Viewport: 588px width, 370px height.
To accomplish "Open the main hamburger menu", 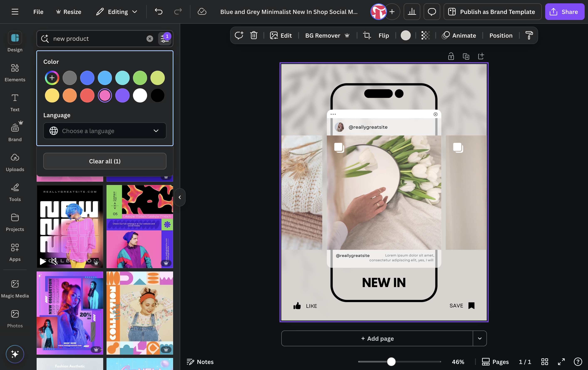I will (15, 11).
